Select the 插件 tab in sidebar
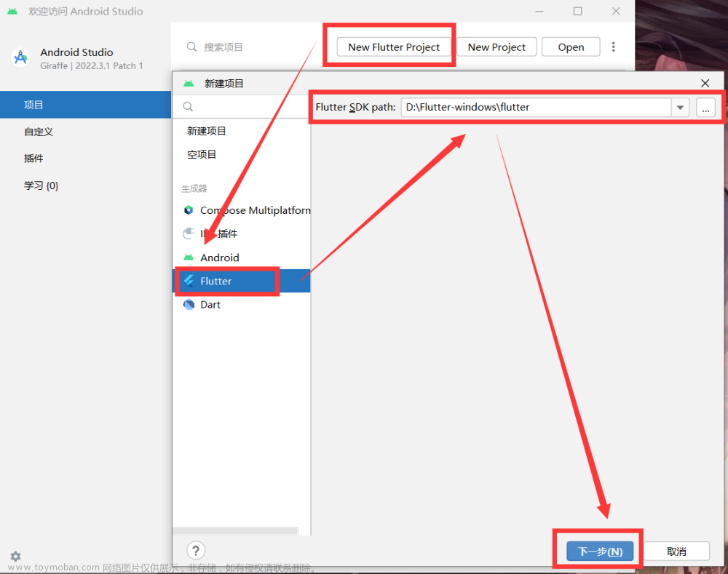Image resolution: width=728 pixels, height=574 pixels. (x=85, y=159)
